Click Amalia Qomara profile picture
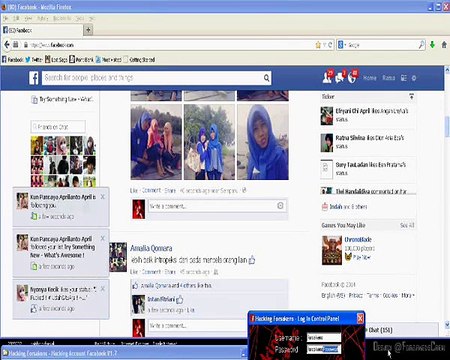 [x=118, y=257]
